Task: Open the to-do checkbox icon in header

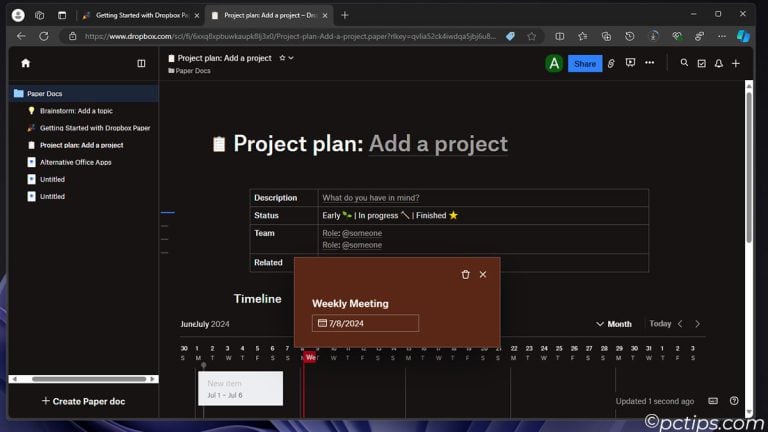Action: pos(701,63)
